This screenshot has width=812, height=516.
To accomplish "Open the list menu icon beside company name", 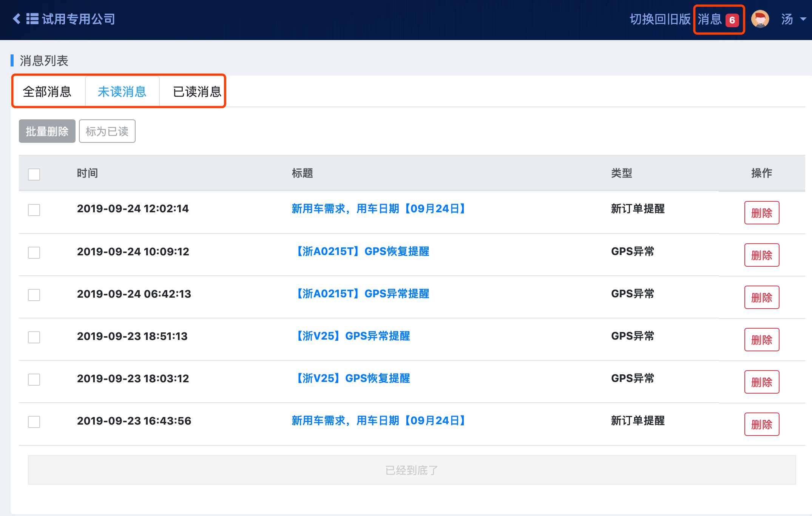I will tap(32, 19).
